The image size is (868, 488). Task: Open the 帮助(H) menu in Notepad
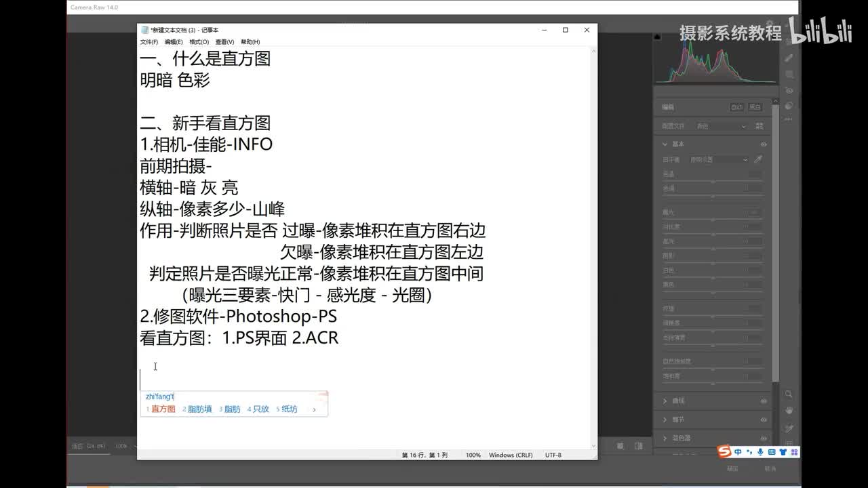(x=250, y=42)
